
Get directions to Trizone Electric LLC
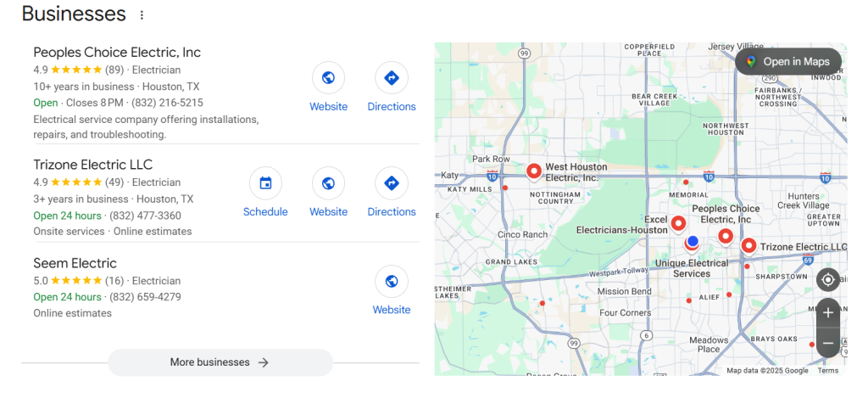click(x=392, y=183)
